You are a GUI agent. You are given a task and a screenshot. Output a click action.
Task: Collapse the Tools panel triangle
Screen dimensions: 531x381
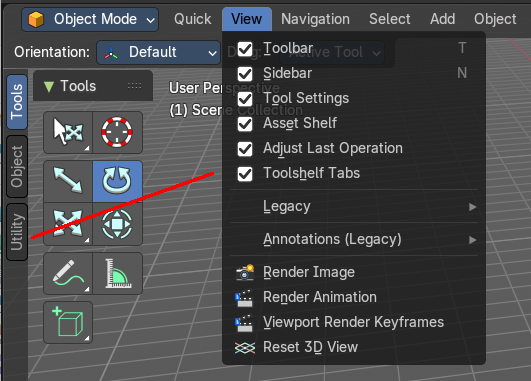[x=49, y=86]
